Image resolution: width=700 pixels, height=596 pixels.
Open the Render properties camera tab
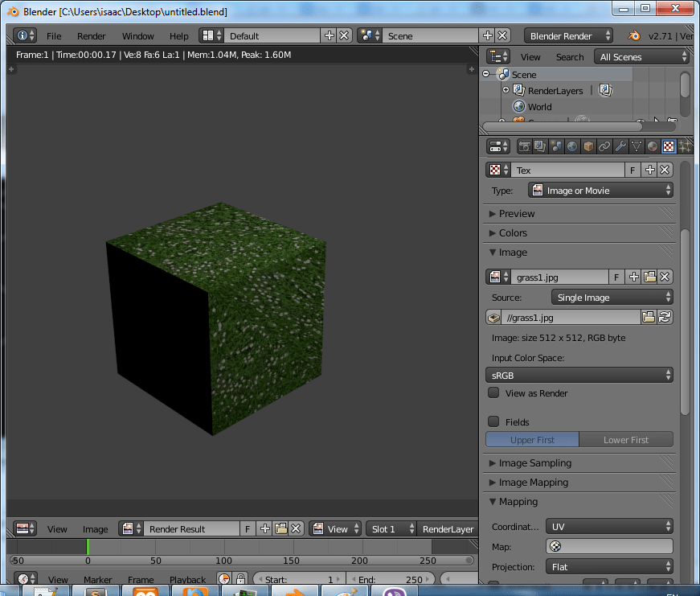tap(524, 146)
